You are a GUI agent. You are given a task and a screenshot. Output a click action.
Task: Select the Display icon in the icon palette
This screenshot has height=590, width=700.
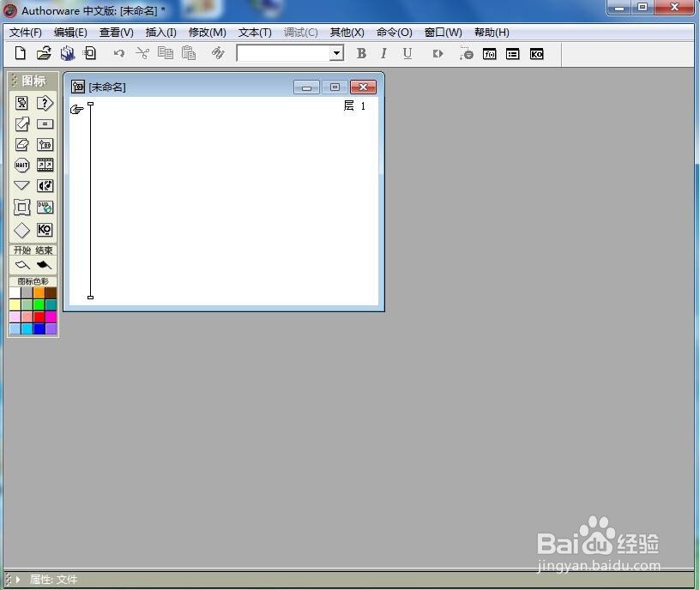tap(21, 103)
